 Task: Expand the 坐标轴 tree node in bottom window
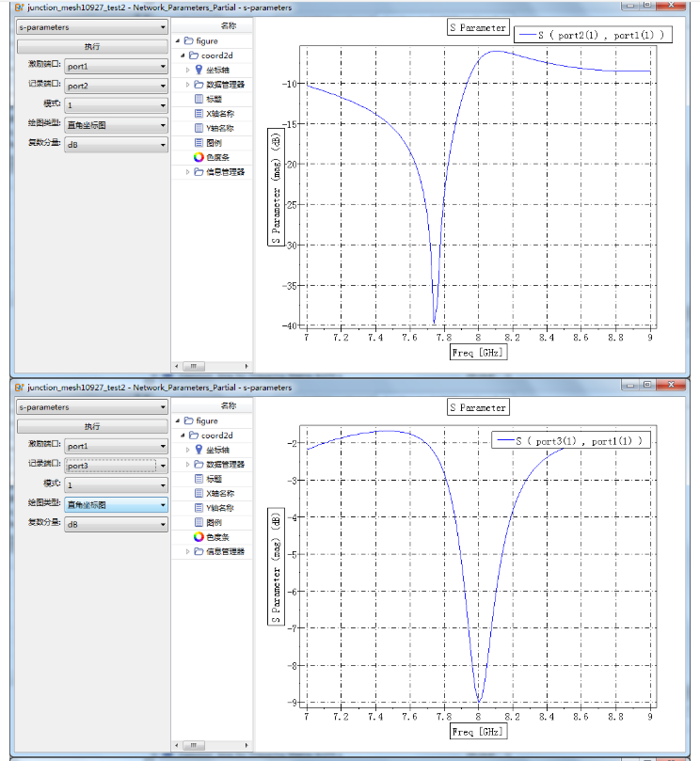click(187, 450)
